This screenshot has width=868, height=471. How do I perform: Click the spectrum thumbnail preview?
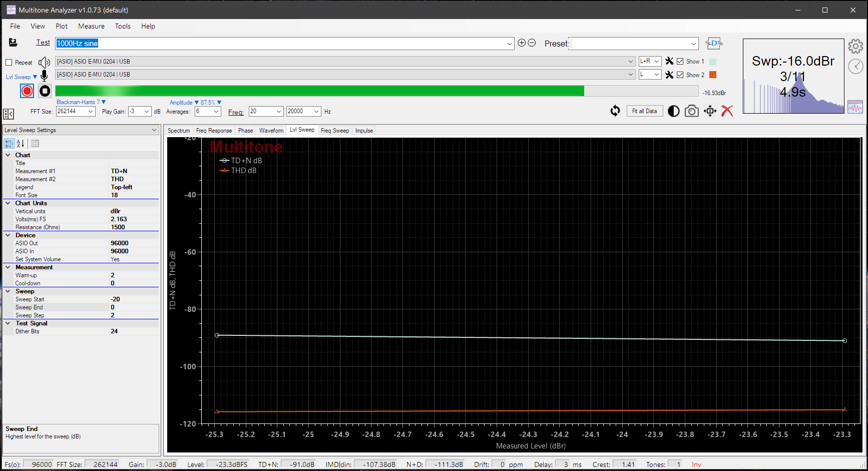[793, 76]
